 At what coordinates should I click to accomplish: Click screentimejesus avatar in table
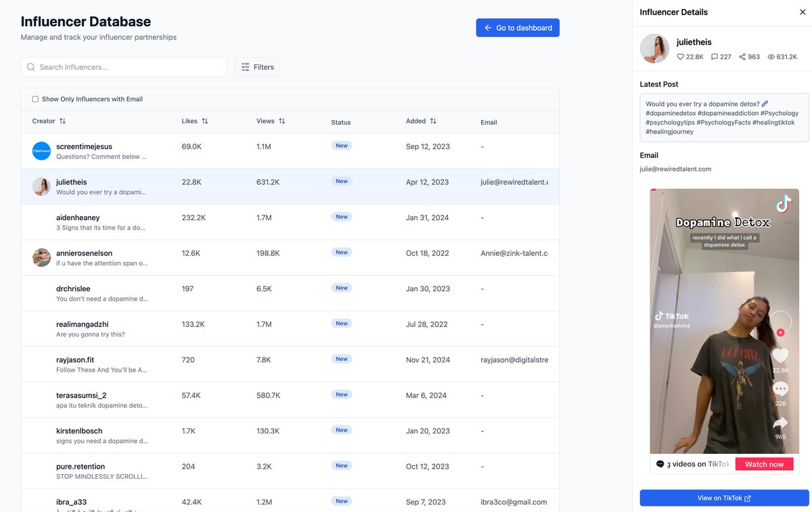pos(41,151)
